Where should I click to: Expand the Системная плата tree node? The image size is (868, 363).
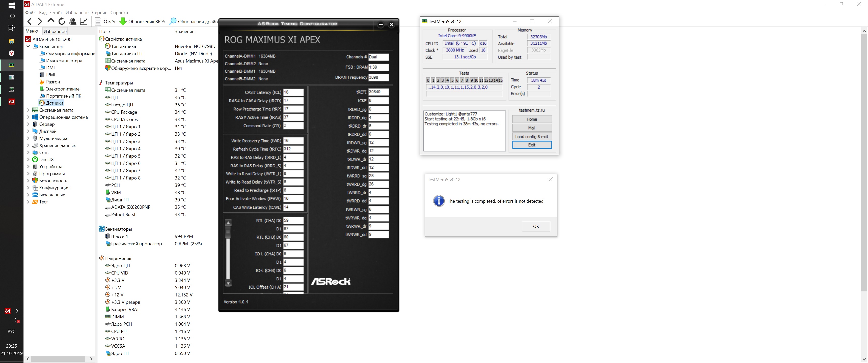[28, 110]
